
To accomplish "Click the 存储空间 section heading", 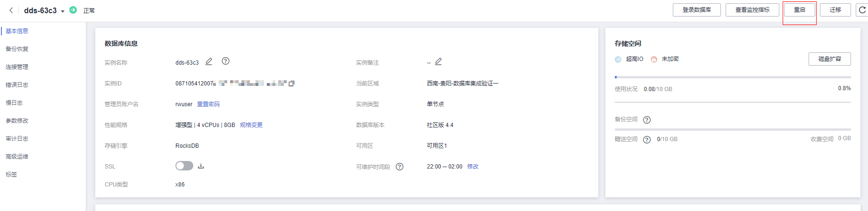I will (x=628, y=43).
